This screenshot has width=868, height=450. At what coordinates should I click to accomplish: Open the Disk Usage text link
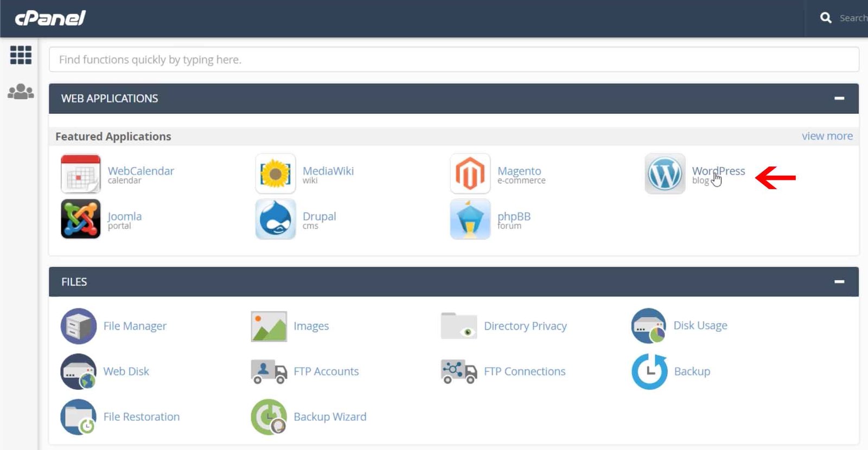pos(700,325)
